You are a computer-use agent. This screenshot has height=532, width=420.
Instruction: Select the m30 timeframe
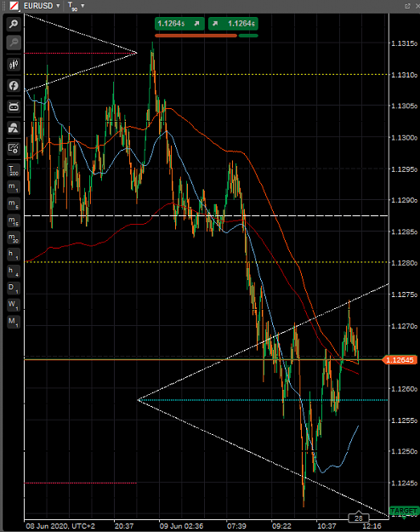[x=14, y=237]
